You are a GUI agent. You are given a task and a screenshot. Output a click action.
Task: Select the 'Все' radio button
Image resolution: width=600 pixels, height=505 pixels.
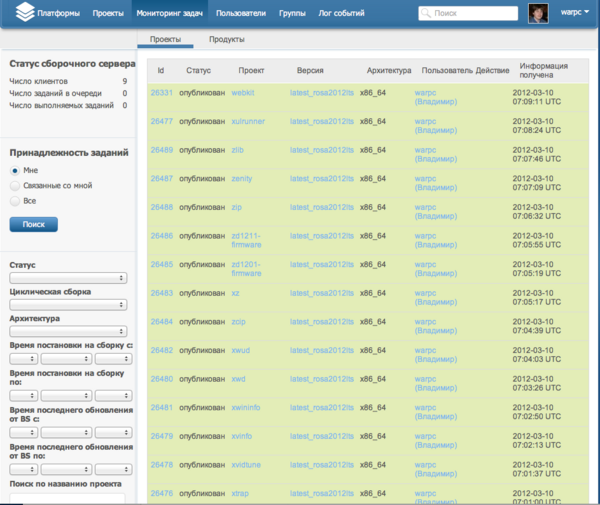[14, 200]
